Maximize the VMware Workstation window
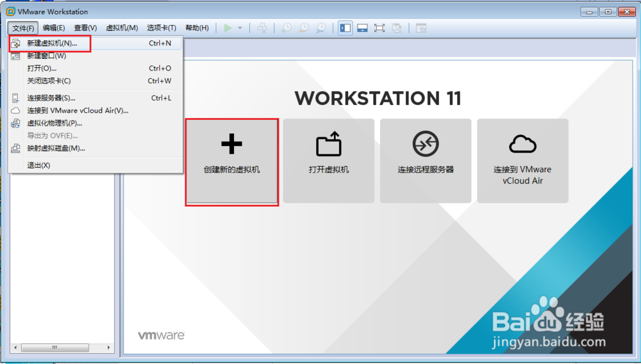 coord(608,12)
